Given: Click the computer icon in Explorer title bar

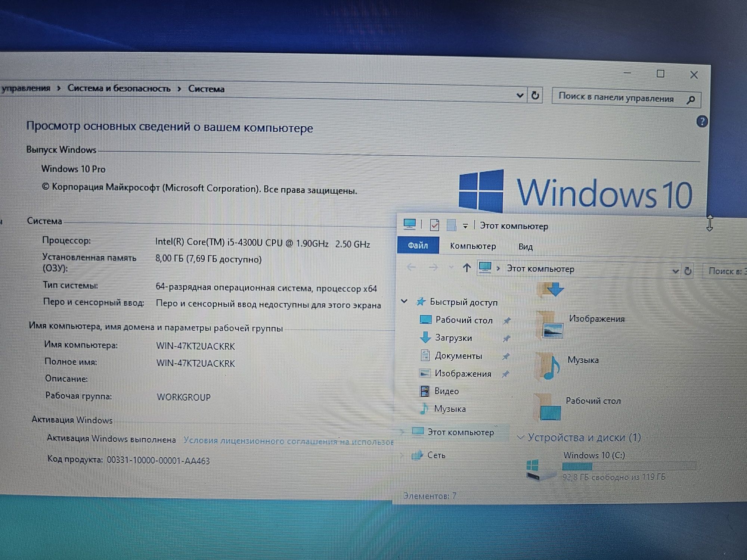Looking at the screenshot, I should [409, 224].
